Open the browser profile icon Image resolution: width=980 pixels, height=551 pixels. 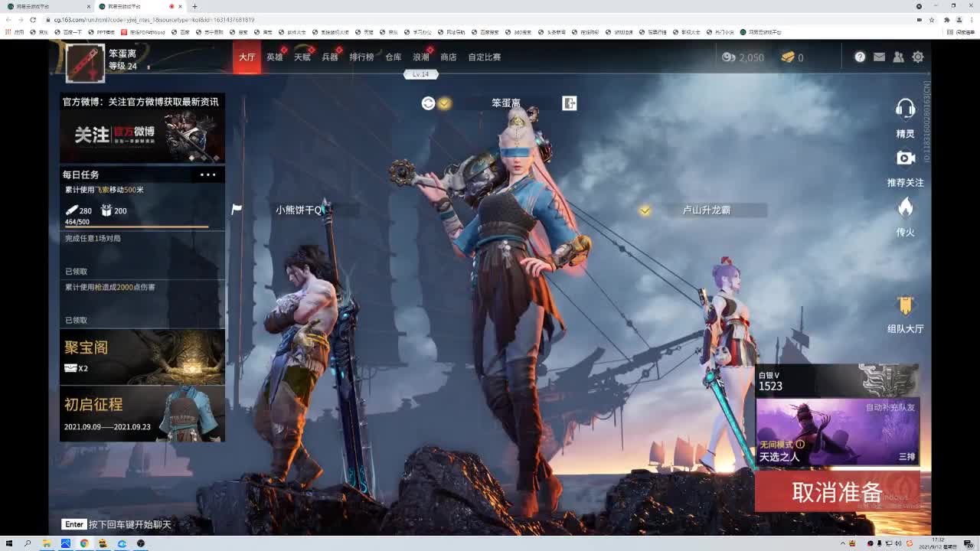959,20
